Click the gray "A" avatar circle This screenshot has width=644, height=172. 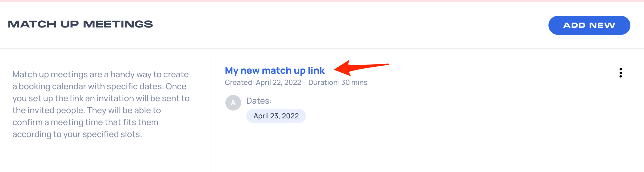pos(233,103)
